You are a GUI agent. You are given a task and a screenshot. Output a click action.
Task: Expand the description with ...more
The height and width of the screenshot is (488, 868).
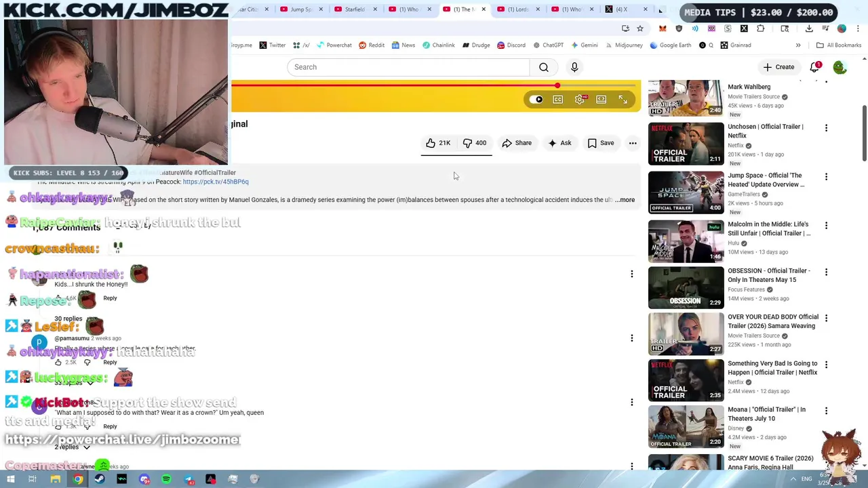coord(625,200)
